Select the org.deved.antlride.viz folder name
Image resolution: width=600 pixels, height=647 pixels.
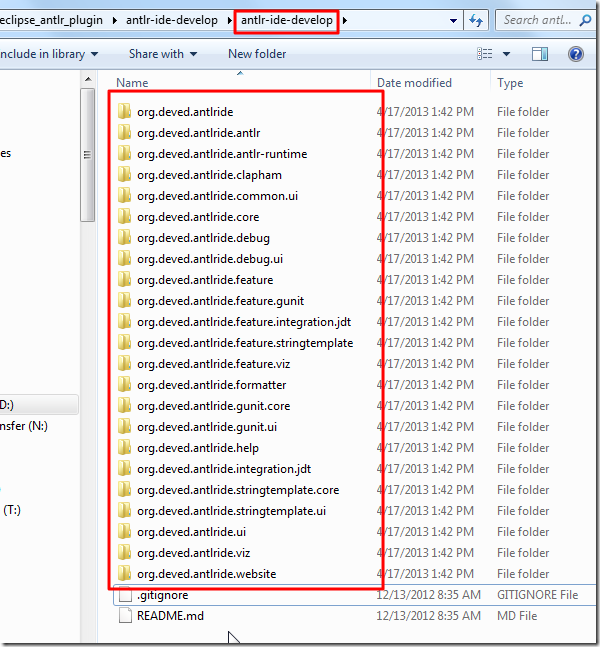click(x=194, y=553)
